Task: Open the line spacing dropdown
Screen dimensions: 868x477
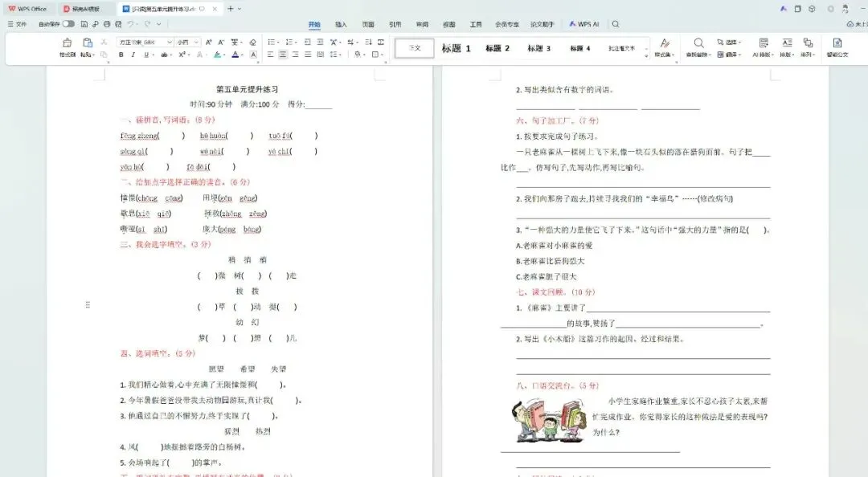Action: coord(336,55)
